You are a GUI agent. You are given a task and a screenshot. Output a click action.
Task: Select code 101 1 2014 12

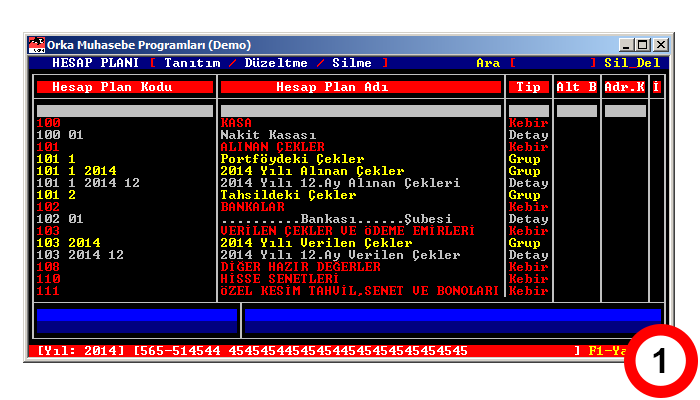[x=88, y=183]
